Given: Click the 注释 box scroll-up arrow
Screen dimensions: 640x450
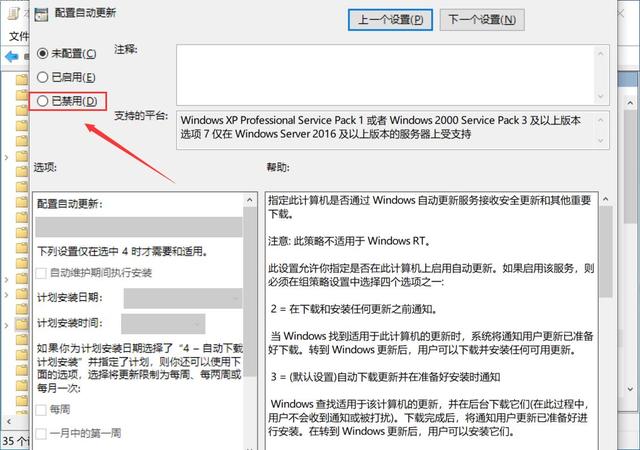Looking at the screenshot, I should click(600, 53).
